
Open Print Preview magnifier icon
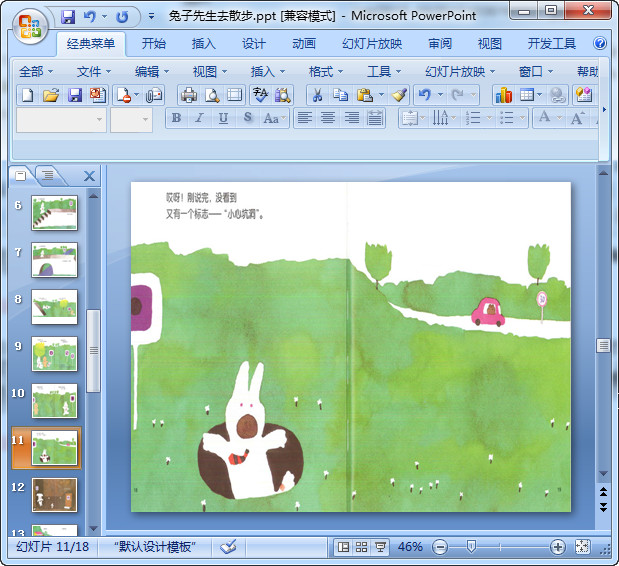point(212,95)
